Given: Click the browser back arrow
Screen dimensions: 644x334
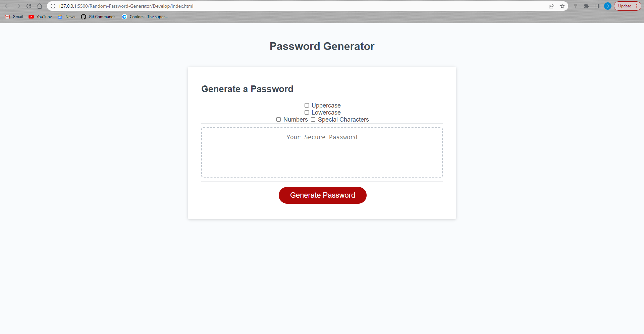Looking at the screenshot, I should [7, 6].
